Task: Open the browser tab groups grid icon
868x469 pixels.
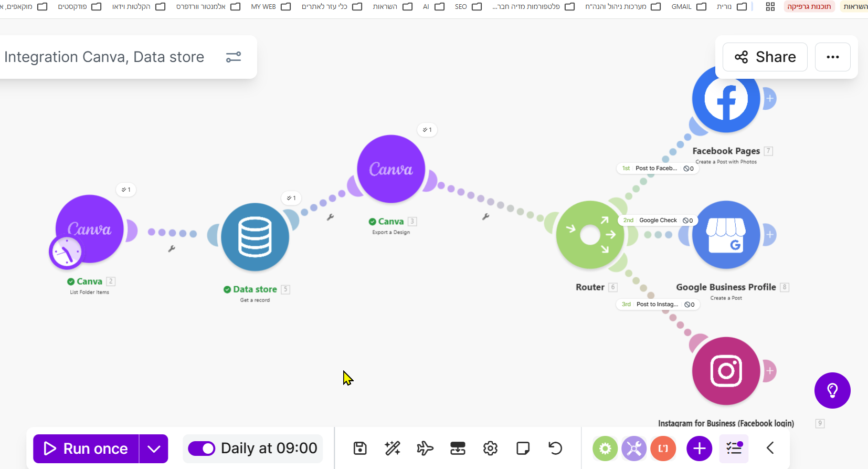Action: tap(770, 7)
